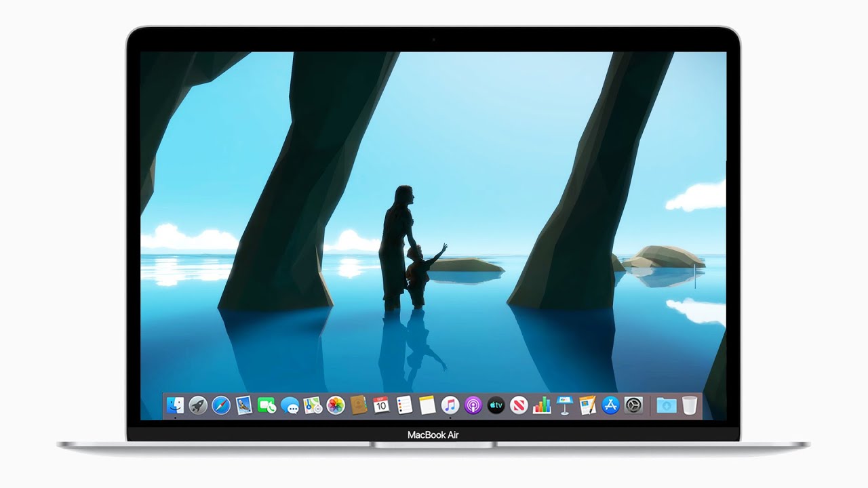Open the Downloads folder stack
Image resolution: width=868 pixels, height=488 pixels.
pyautogui.click(x=667, y=405)
